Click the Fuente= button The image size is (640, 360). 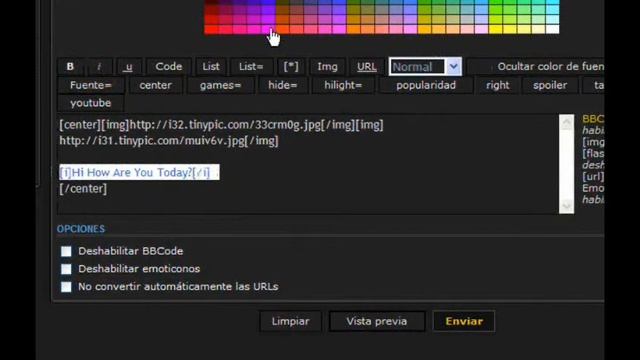(x=91, y=85)
